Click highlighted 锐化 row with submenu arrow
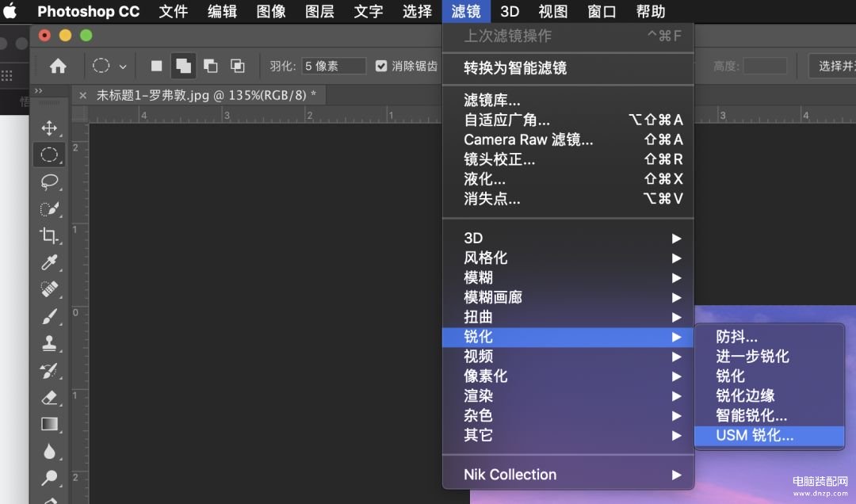Viewport: 856px width, 504px height. tap(567, 337)
